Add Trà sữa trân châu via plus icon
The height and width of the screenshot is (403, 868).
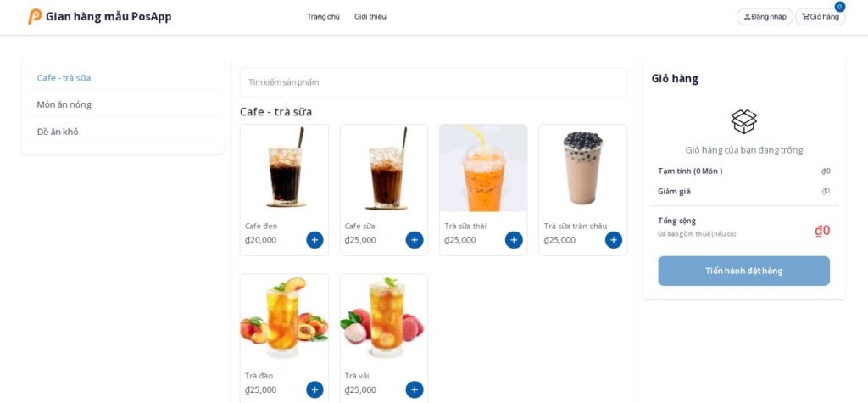[x=614, y=240]
